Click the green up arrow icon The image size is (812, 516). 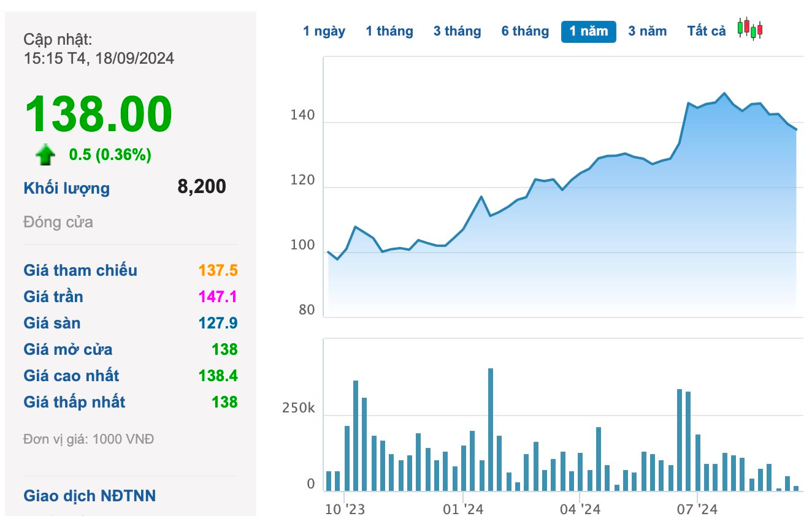click(x=45, y=156)
